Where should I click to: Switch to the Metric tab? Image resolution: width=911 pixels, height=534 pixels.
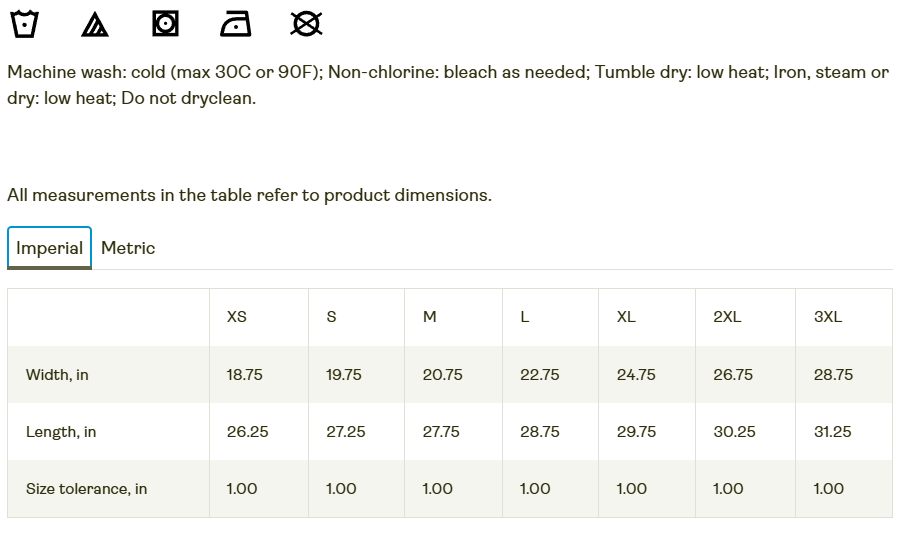click(128, 248)
